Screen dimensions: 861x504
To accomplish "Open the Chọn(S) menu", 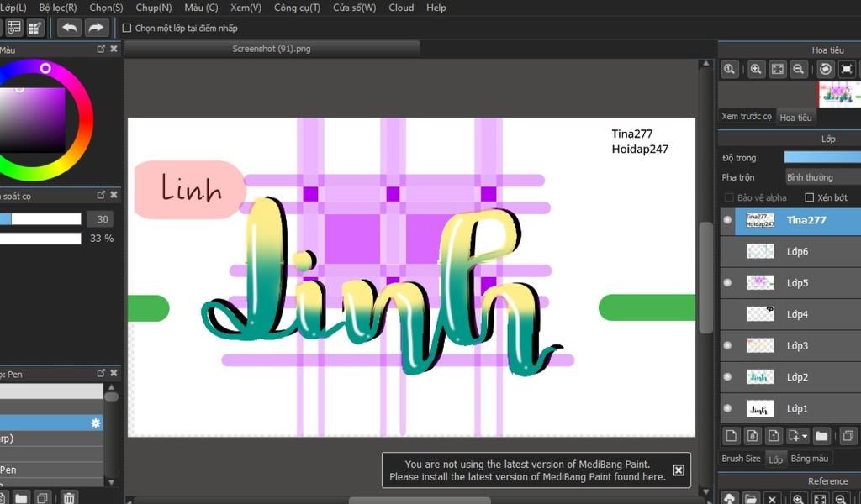I will pos(106,8).
